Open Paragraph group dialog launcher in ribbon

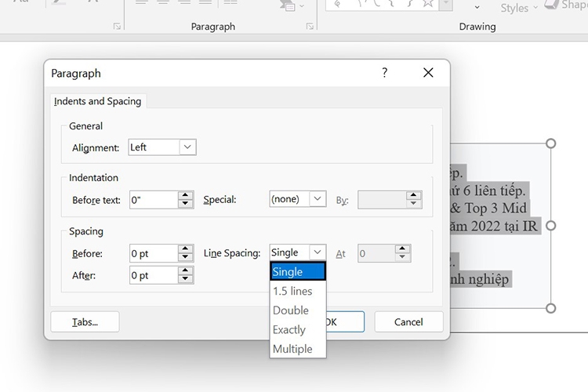click(x=310, y=26)
